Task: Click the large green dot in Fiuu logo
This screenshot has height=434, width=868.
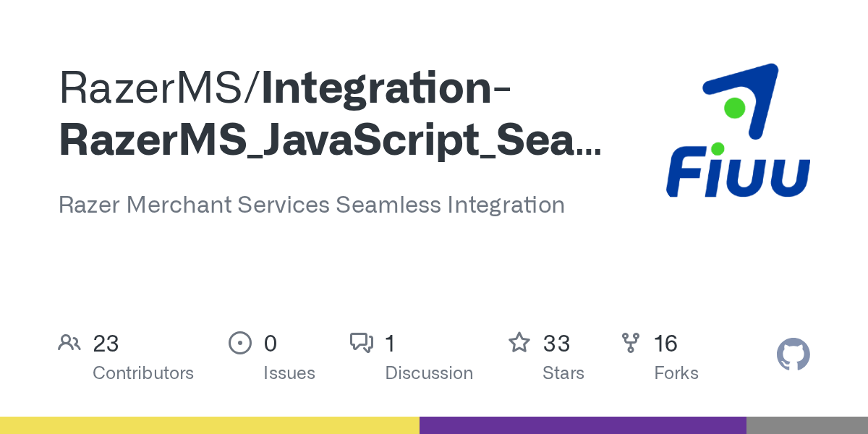Action: pos(735,109)
